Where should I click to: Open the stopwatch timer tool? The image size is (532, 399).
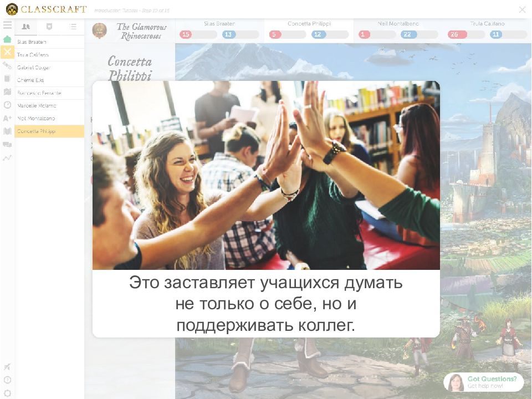[x=7, y=105]
